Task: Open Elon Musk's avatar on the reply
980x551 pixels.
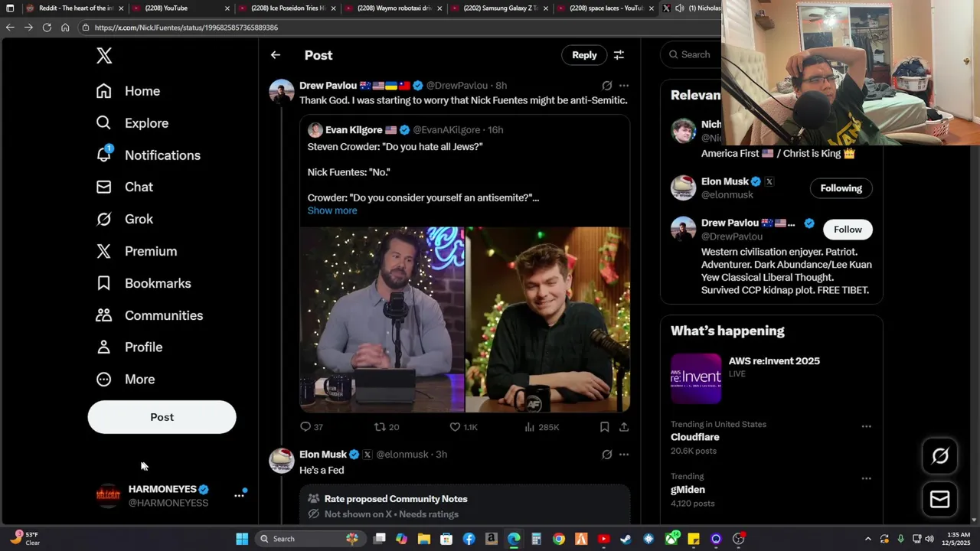Action: [x=282, y=461]
